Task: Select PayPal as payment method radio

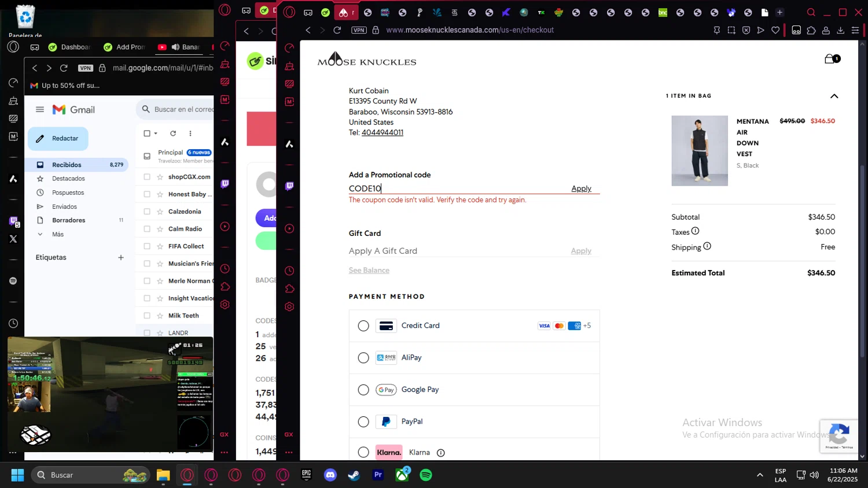Action: [x=363, y=422]
